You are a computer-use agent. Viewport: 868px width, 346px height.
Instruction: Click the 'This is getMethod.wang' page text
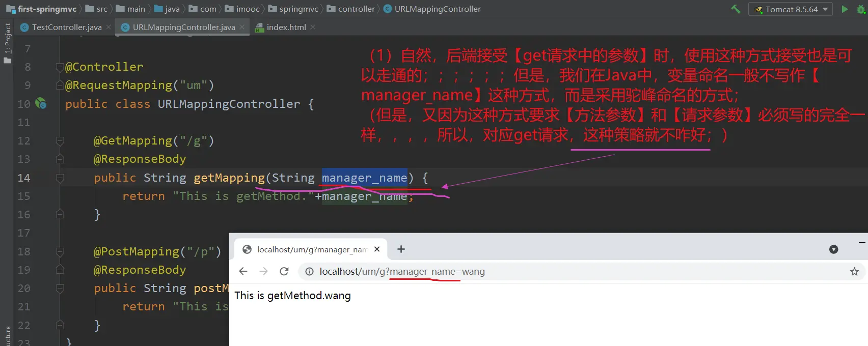pos(292,296)
